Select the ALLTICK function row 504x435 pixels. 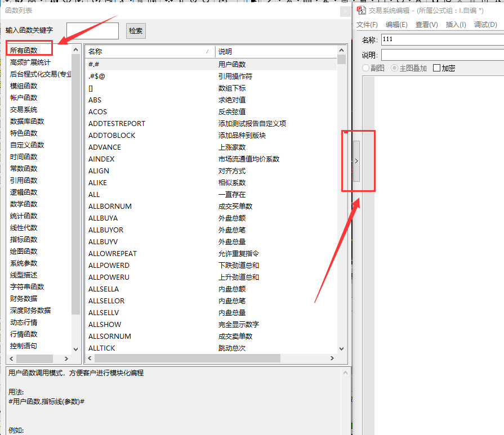tap(211, 348)
